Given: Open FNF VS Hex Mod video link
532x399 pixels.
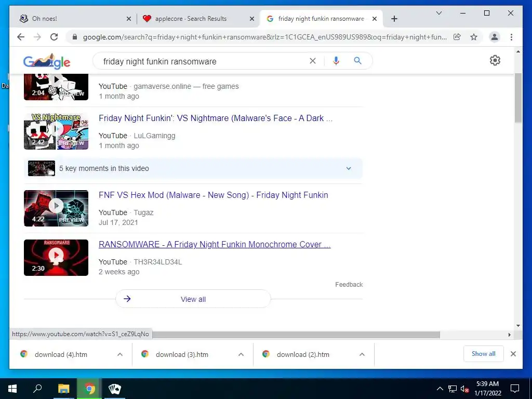Looking at the screenshot, I should 214,195.
